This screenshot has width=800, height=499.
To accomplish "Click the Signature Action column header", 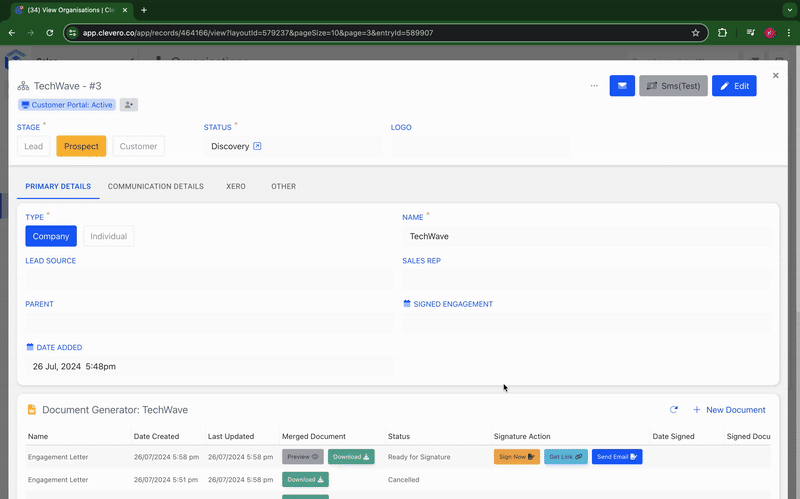I will tap(522, 436).
